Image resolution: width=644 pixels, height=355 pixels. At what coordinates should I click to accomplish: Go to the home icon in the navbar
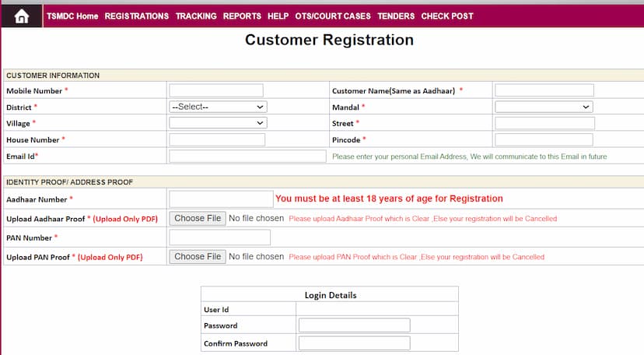(21, 16)
